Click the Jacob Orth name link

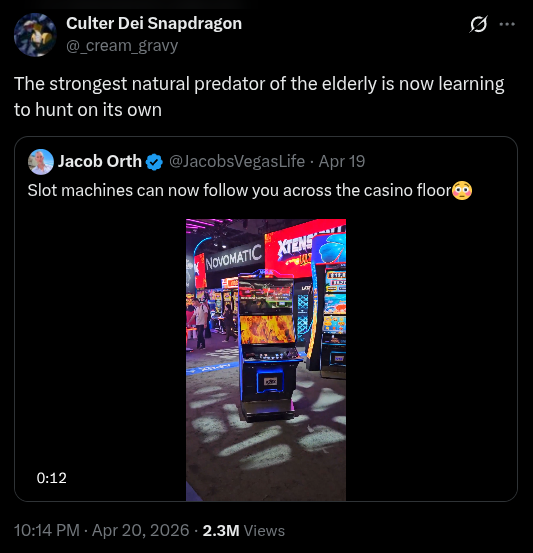click(99, 162)
